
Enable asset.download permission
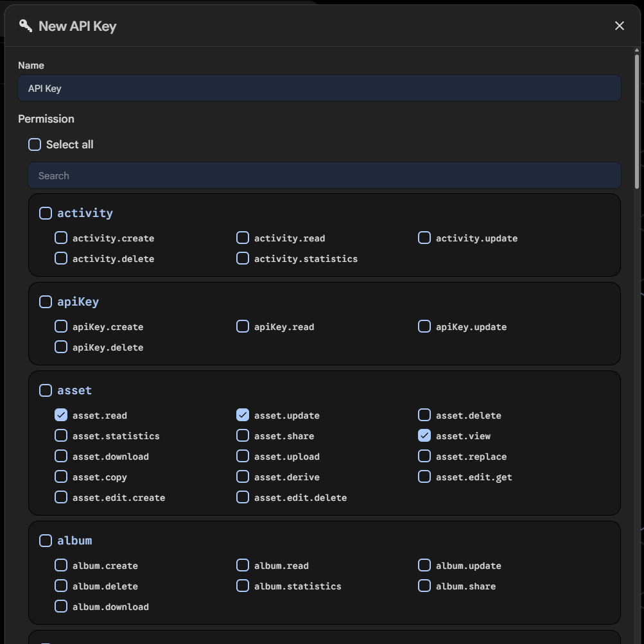pyautogui.click(x=61, y=457)
